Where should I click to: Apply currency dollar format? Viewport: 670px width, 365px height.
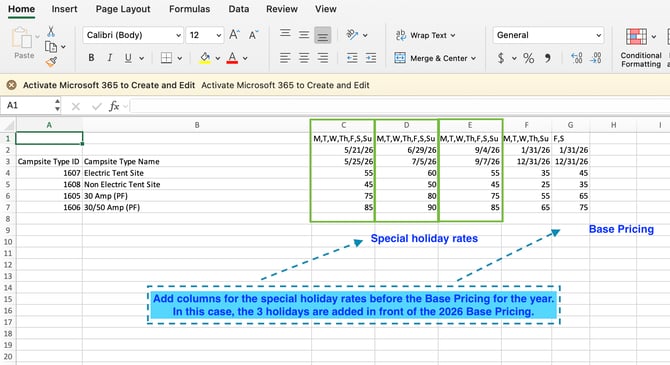coord(501,58)
